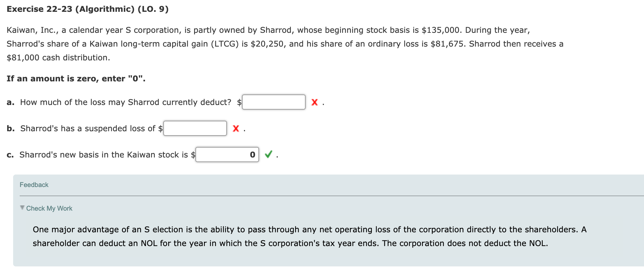Click the bold instruction about entering zero
Viewport: 644px width, 271px height.
pyautogui.click(x=75, y=78)
